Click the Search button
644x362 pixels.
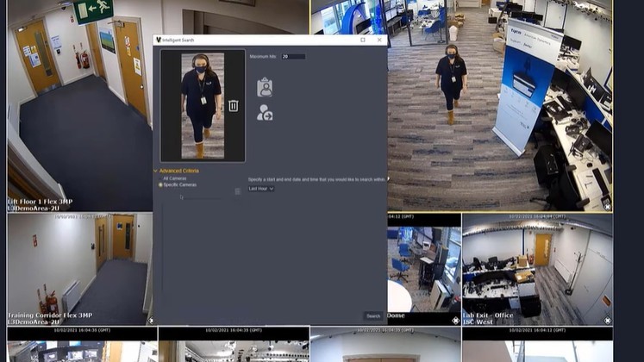click(372, 316)
